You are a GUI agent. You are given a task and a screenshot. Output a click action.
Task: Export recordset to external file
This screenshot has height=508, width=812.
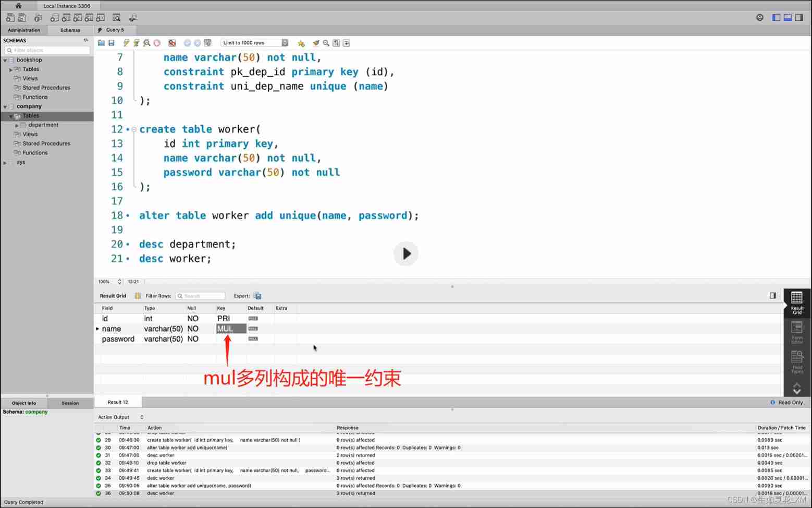257,296
